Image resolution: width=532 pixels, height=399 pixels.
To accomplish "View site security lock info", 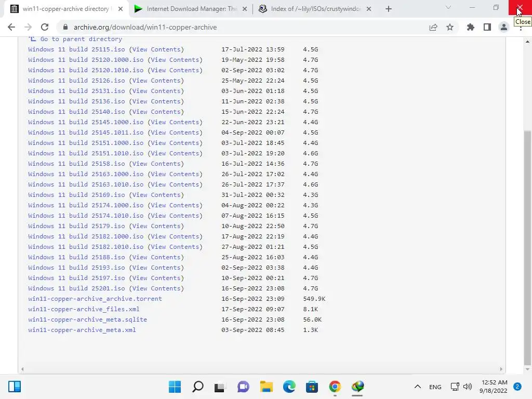I will pos(66,27).
